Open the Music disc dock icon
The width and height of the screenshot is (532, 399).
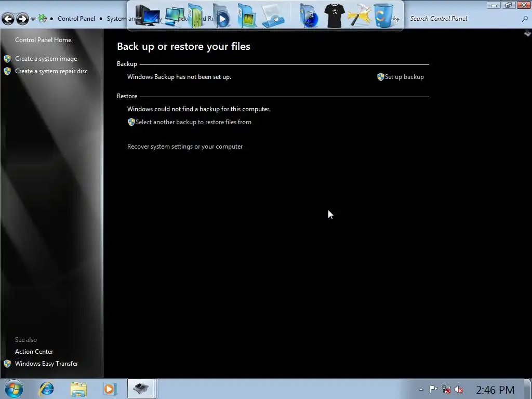273,16
